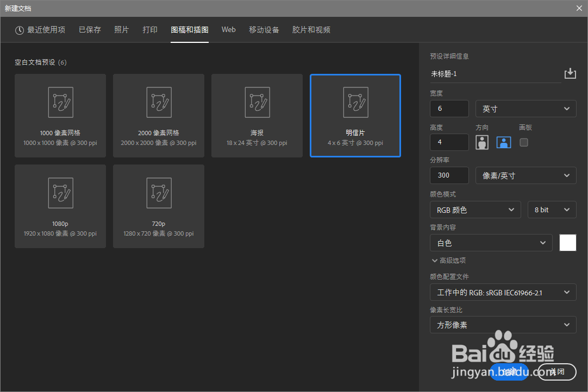Click the 明信片 preset icon
This screenshot has width=588, height=392.
click(355, 102)
